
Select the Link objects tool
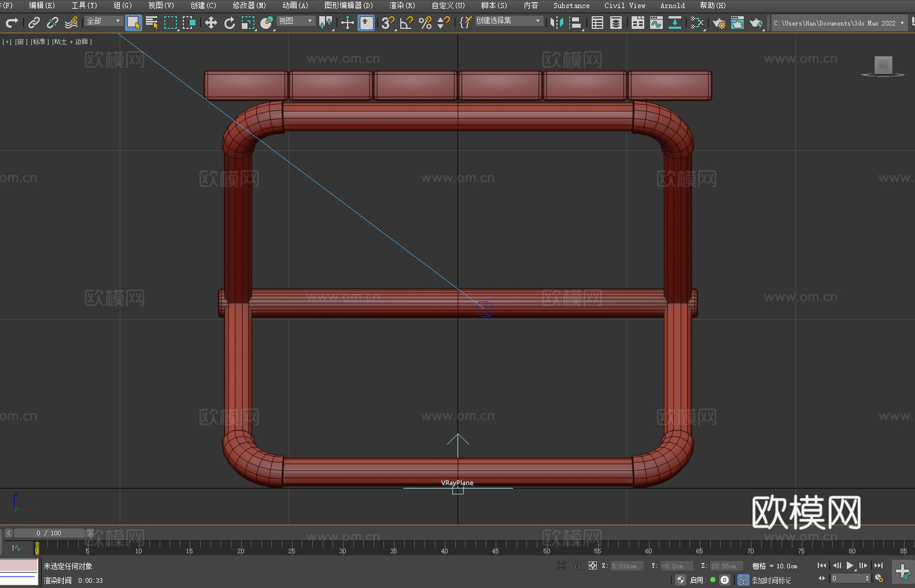pos(34,23)
